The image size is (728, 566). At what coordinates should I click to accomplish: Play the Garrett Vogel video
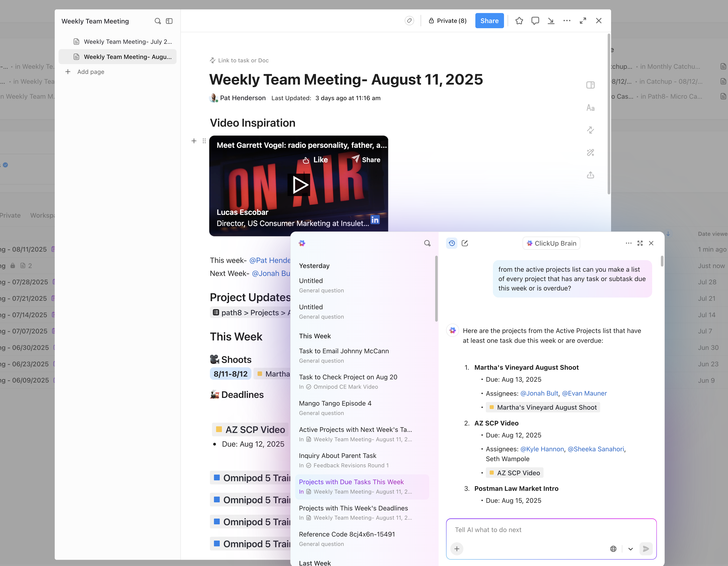click(299, 185)
